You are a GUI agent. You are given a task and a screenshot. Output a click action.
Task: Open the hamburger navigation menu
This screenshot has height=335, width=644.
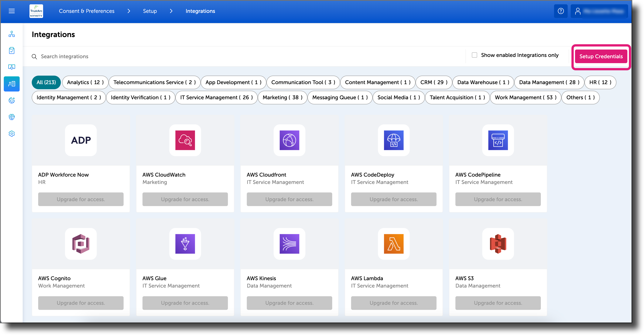12,11
